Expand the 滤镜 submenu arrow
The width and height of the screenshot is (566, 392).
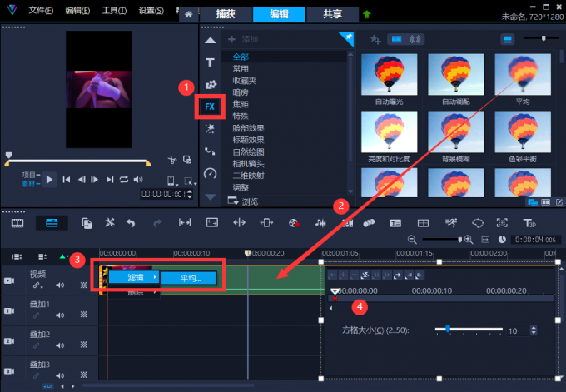(155, 277)
